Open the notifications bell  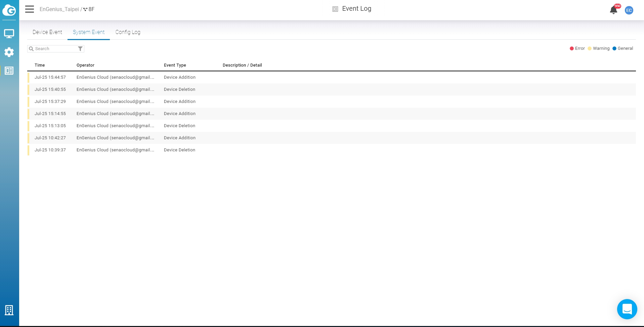pos(613,10)
